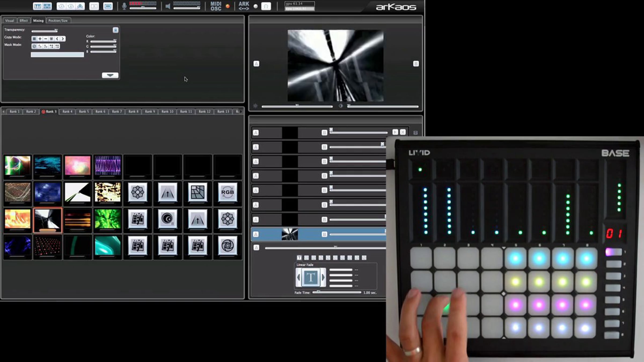Click the keyboard layout view icon

click(38, 6)
